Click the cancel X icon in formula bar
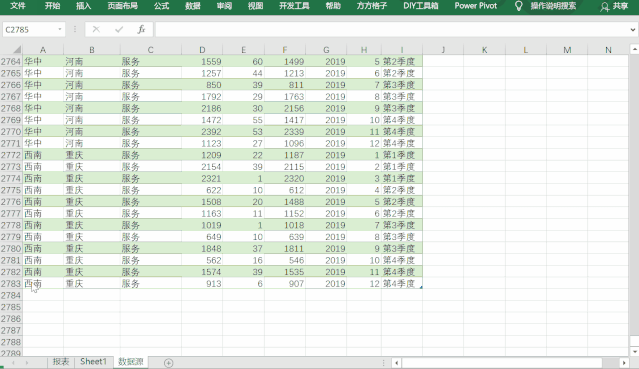 [x=96, y=29]
